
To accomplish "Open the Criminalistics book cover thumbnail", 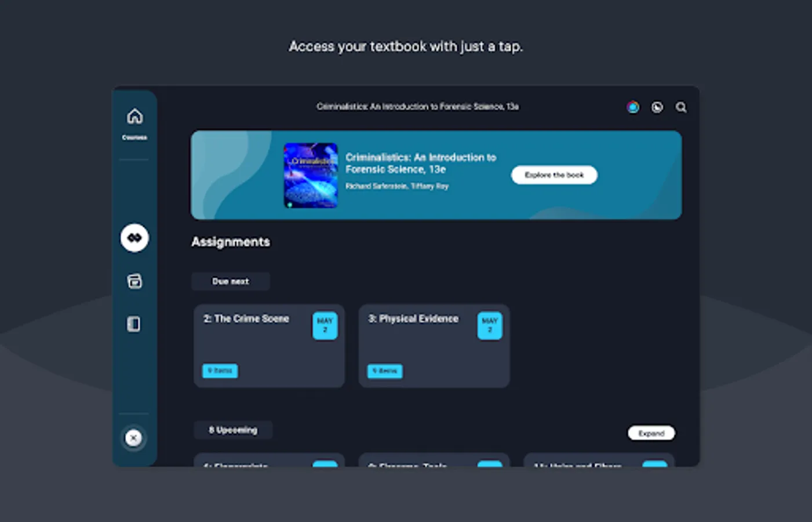I will [311, 175].
